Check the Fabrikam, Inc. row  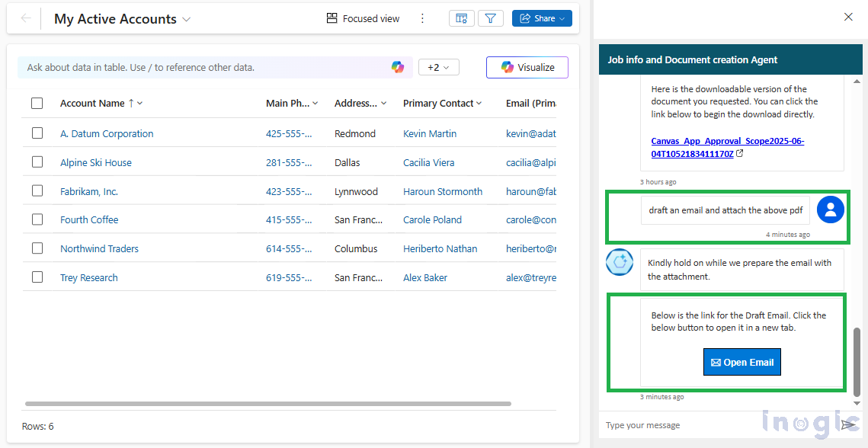(37, 190)
